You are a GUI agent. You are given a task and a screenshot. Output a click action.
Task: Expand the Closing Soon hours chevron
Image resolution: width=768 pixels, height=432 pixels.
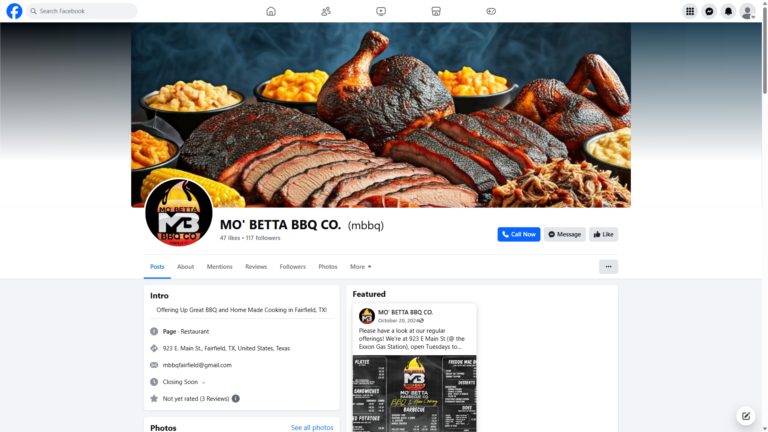tap(204, 383)
